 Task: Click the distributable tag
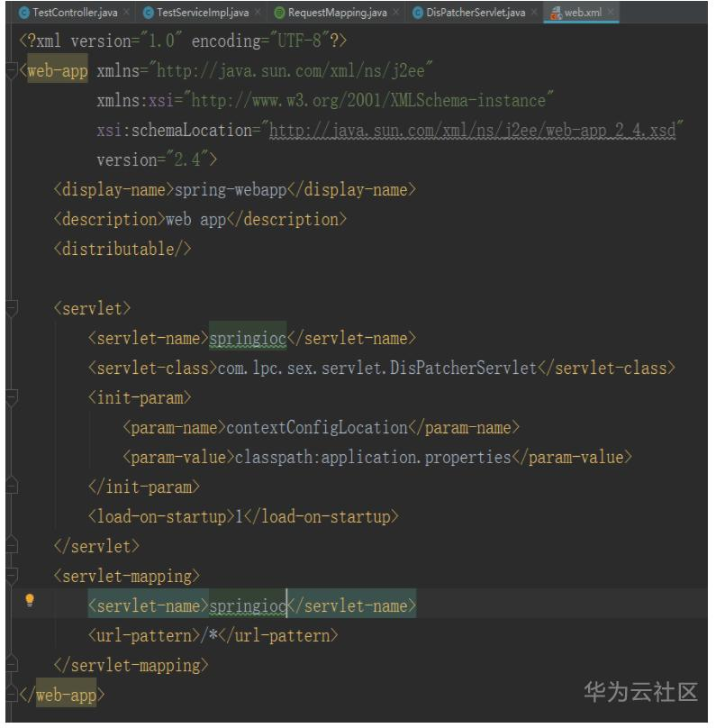click(x=122, y=250)
